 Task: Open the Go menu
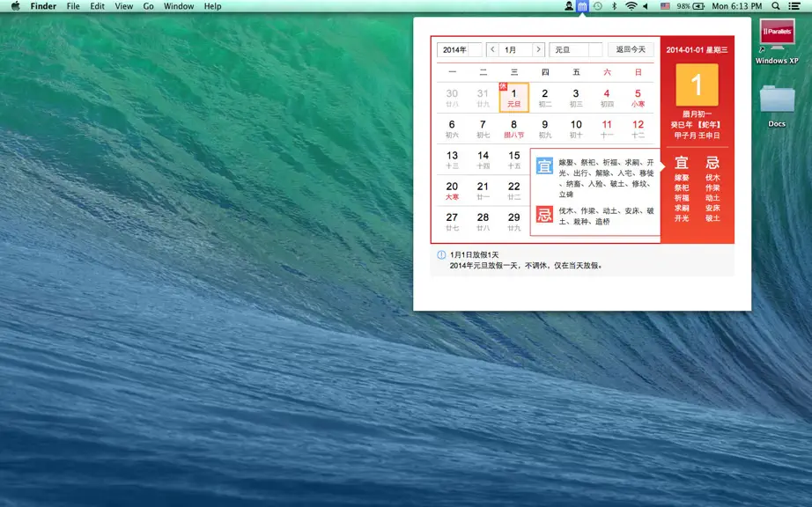point(148,6)
